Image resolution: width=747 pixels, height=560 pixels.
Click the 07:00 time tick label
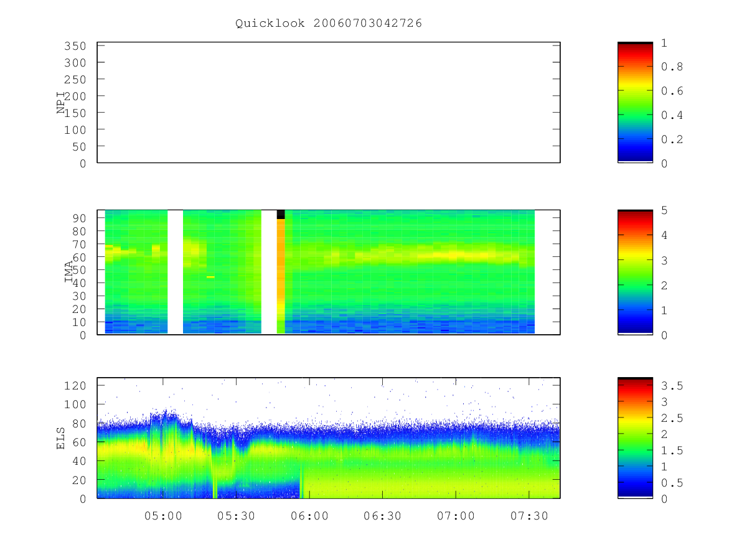coord(456,515)
